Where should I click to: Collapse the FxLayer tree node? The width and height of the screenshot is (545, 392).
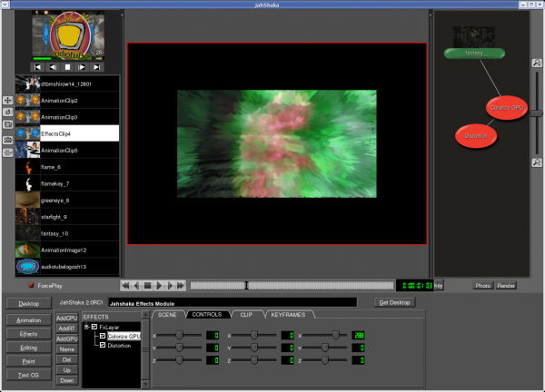pos(86,327)
